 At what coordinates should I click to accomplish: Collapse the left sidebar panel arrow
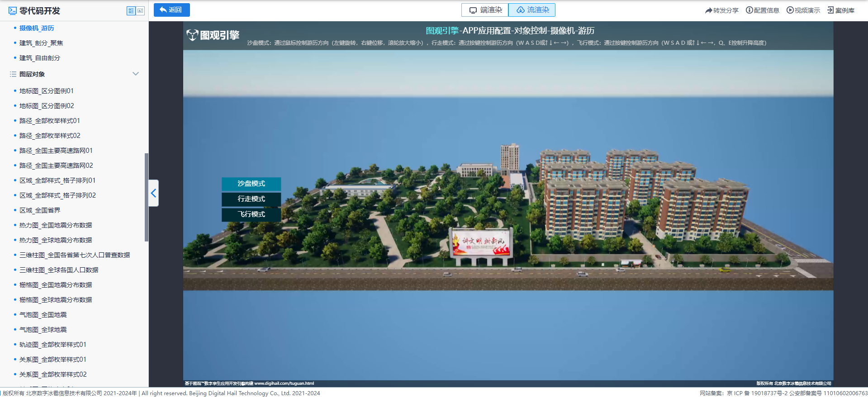(x=153, y=193)
